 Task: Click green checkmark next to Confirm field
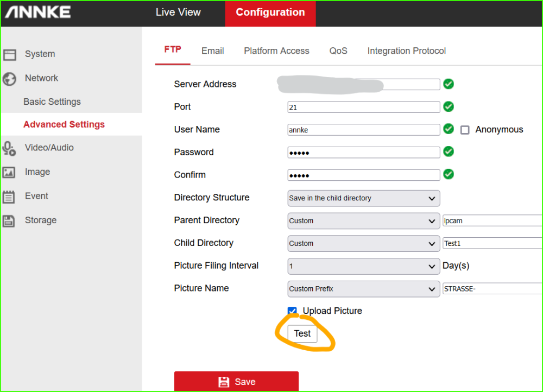[x=449, y=174]
